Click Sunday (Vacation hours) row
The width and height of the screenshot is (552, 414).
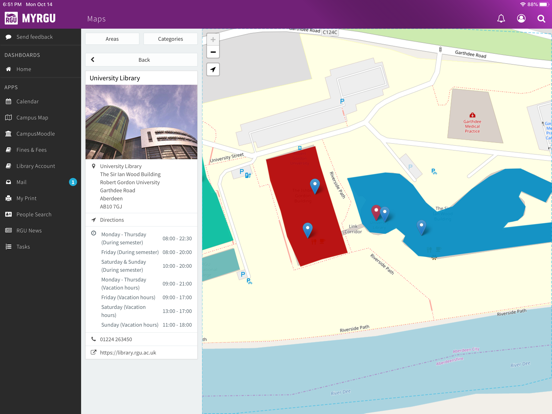point(146,325)
